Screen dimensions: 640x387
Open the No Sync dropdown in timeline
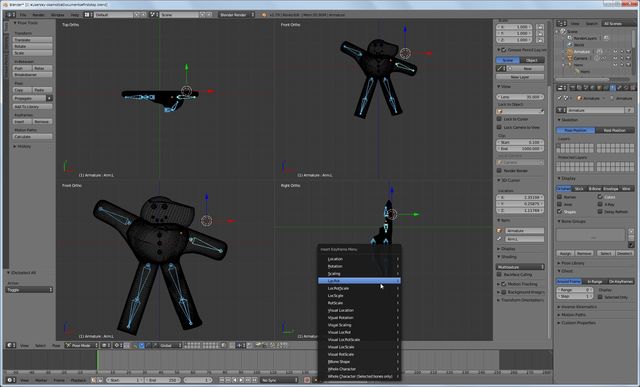[x=280, y=380]
